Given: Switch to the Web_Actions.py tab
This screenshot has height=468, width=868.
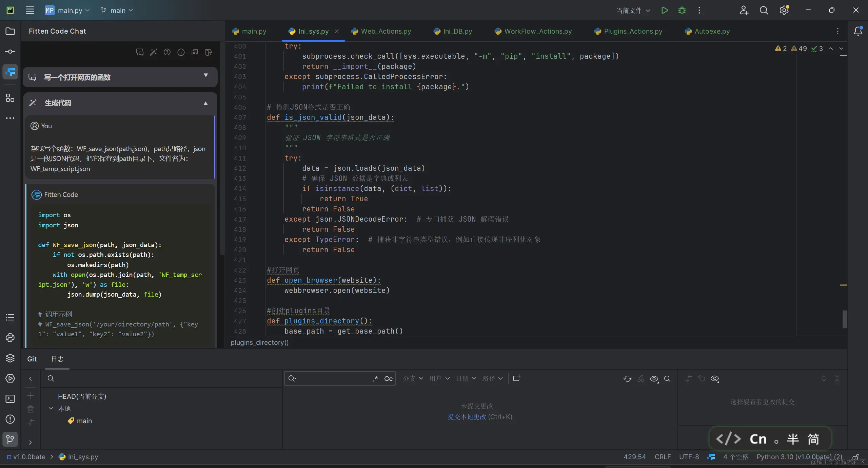Looking at the screenshot, I should 386,31.
